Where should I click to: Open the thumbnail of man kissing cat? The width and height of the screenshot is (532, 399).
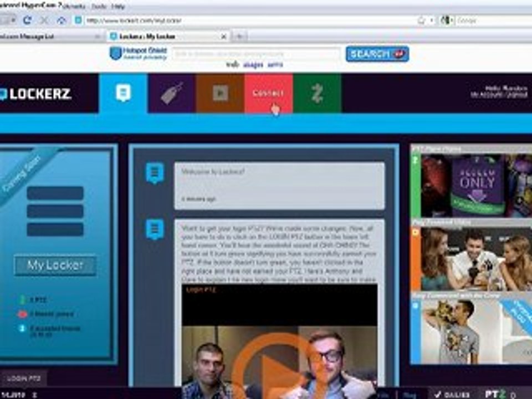[475, 332]
